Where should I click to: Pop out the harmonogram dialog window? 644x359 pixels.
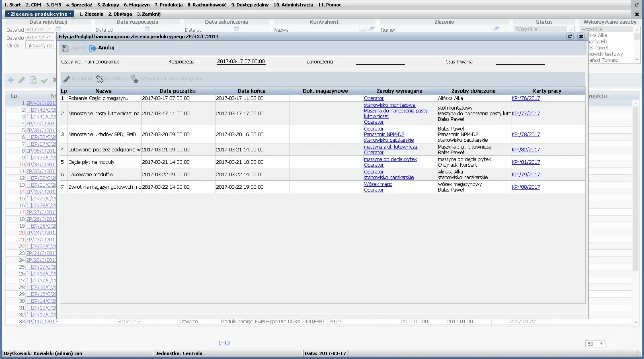tap(570, 36)
